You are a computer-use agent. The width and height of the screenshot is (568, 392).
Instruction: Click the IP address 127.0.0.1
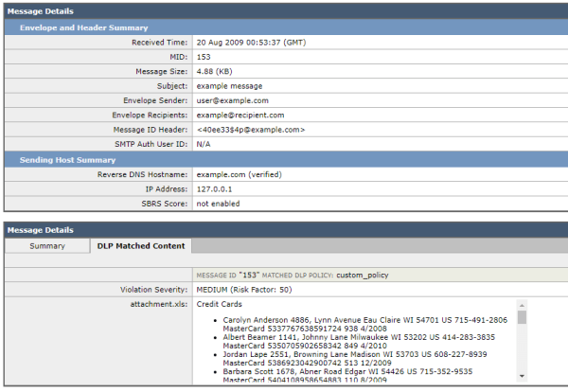pos(217,188)
